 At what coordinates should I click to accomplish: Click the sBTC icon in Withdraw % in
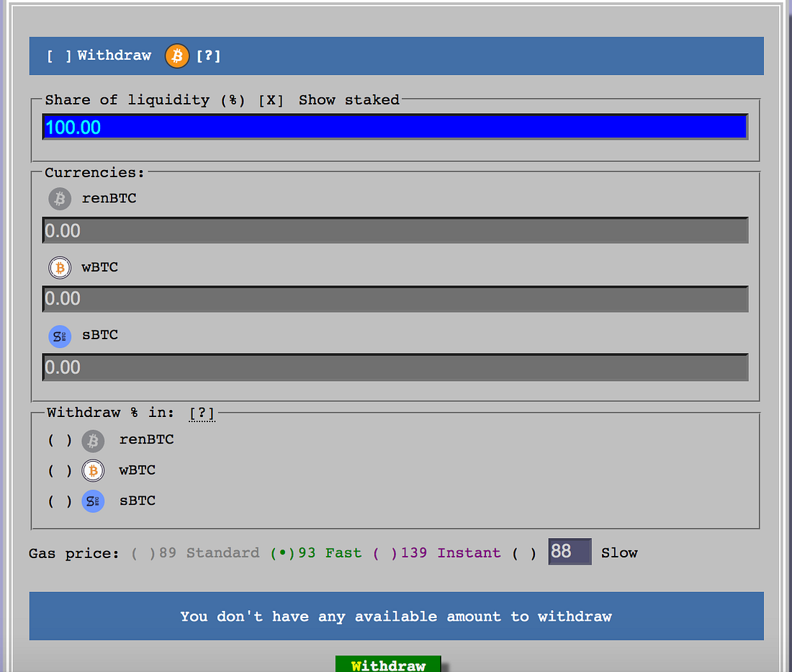(x=93, y=501)
